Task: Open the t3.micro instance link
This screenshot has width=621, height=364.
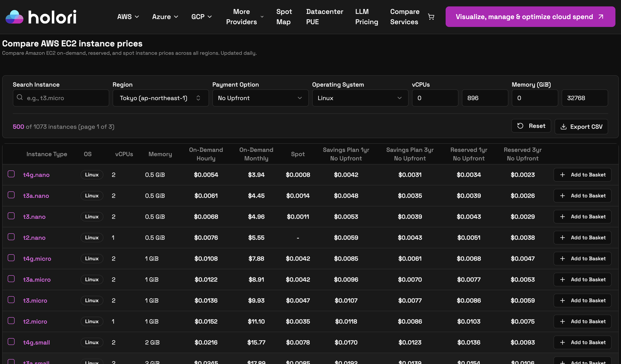Action: pyautogui.click(x=35, y=300)
